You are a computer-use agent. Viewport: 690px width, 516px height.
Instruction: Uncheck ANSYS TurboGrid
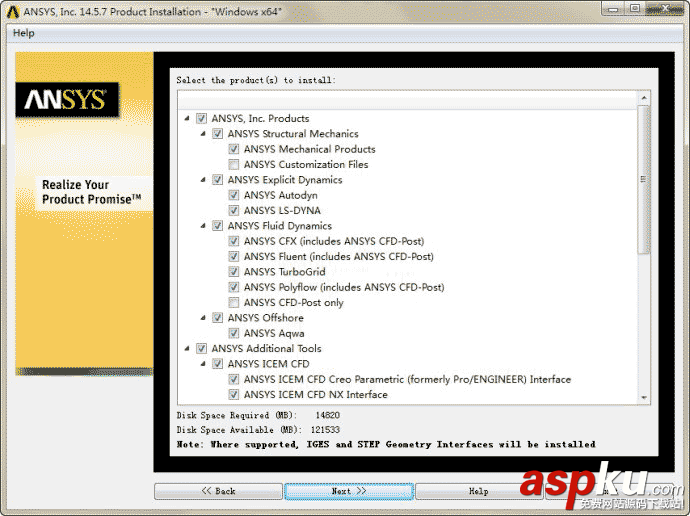pos(234,272)
